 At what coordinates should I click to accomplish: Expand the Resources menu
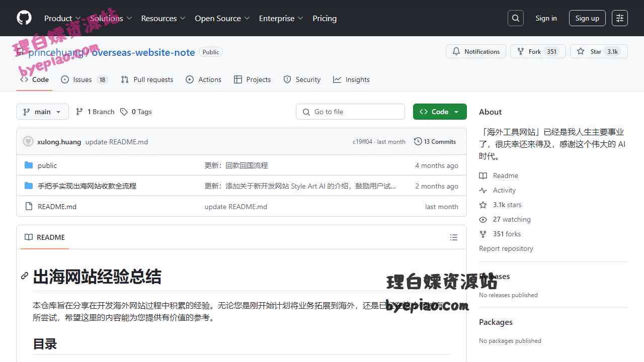point(164,18)
